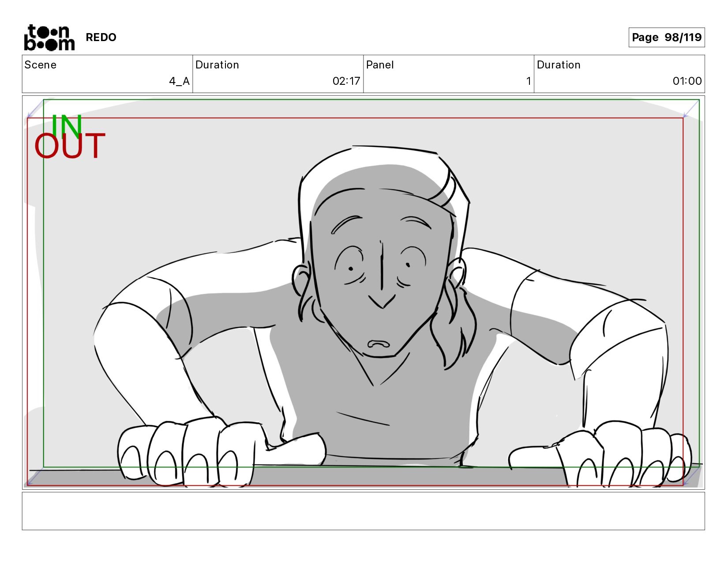The height and width of the screenshot is (563, 728).
Task: Select the REDO project title text
Action: click(x=101, y=38)
